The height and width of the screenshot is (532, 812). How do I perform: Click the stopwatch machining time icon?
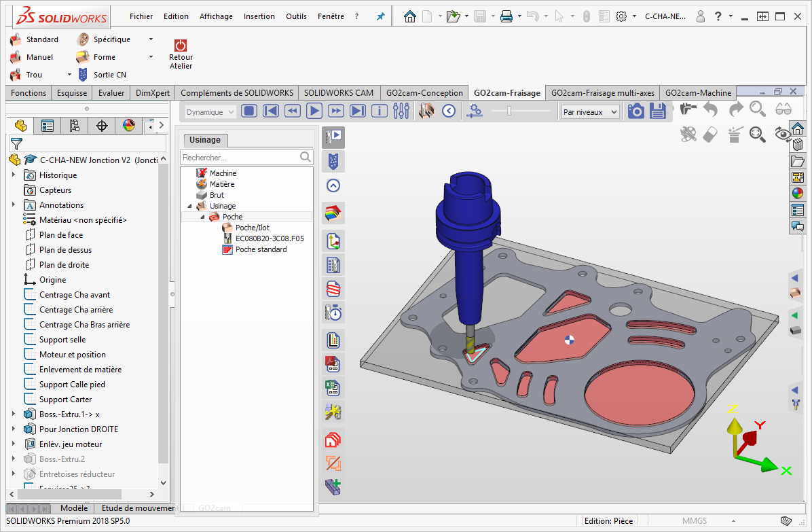point(333,313)
